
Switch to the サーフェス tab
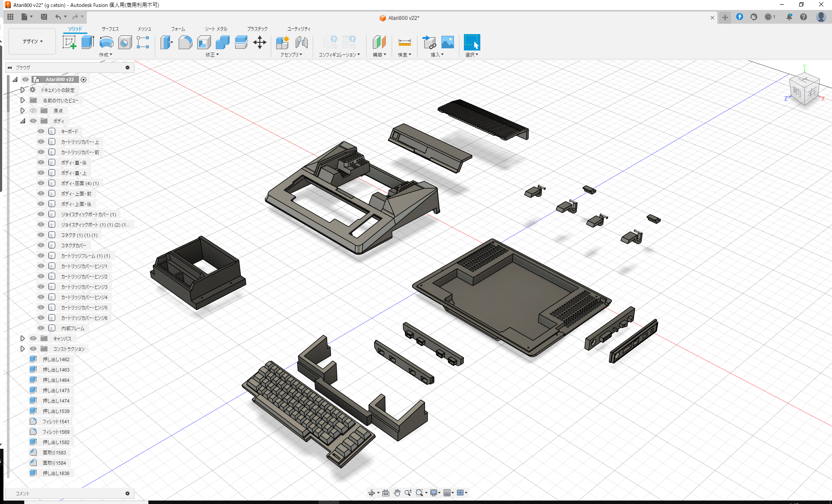coord(110,29)
